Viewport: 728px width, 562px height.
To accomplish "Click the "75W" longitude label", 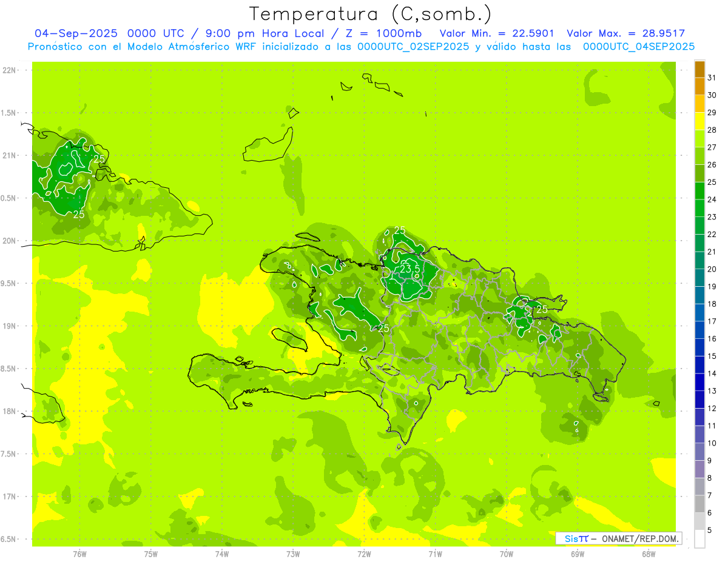I will tap(151, 554).
